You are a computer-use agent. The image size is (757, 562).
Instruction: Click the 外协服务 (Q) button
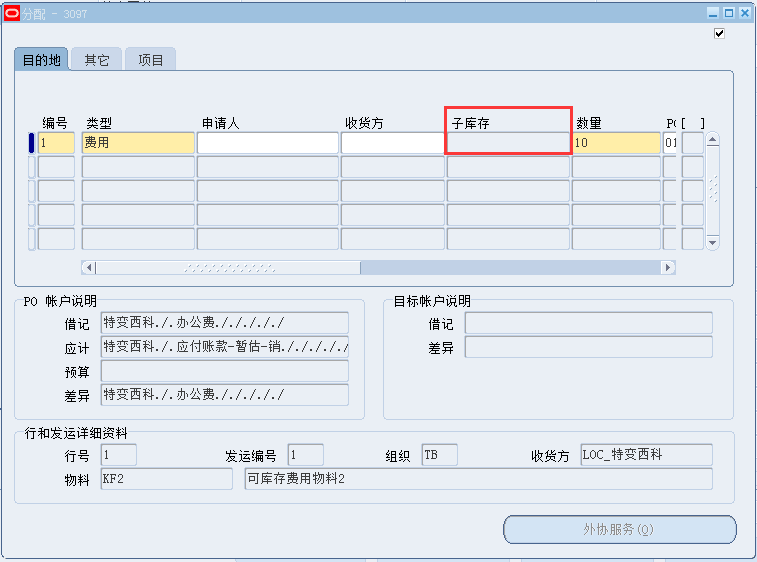pyautogui.click(x=620, y=530)
